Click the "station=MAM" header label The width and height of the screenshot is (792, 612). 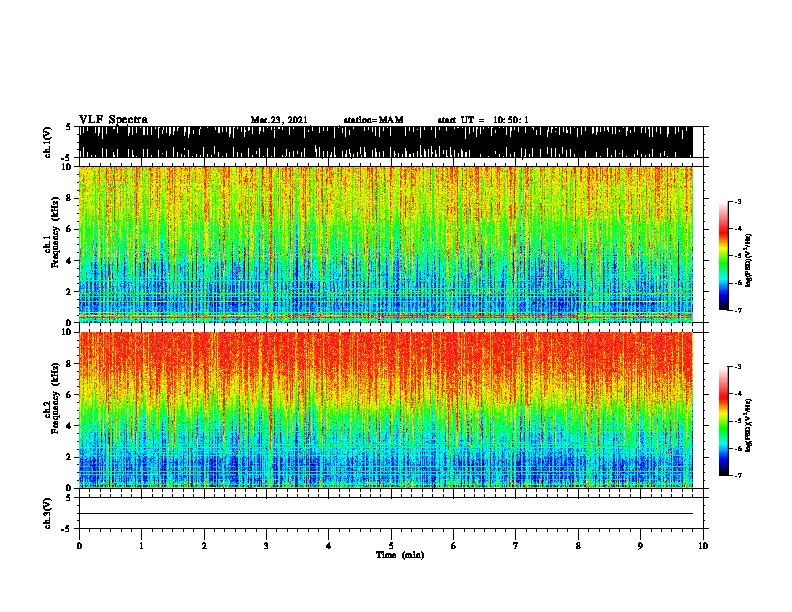pos(373,120)
